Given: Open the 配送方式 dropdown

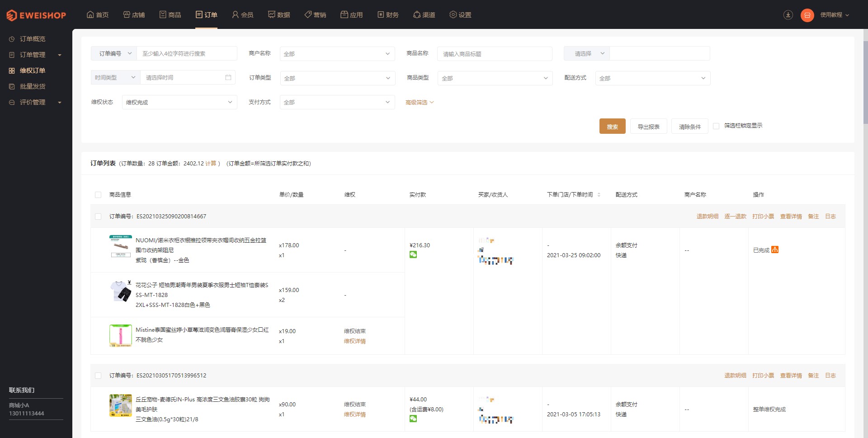Looking at the screenshot, I should (653, 78).
